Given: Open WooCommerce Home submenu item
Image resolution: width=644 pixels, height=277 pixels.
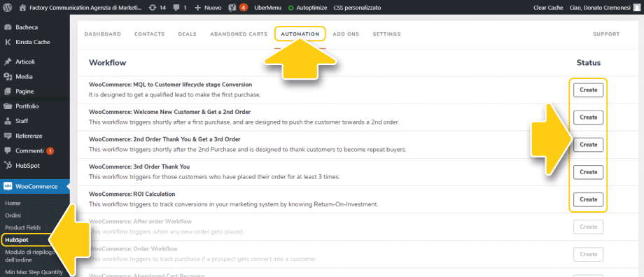Looking at the screenshot, I should click(x=13, y=203).
